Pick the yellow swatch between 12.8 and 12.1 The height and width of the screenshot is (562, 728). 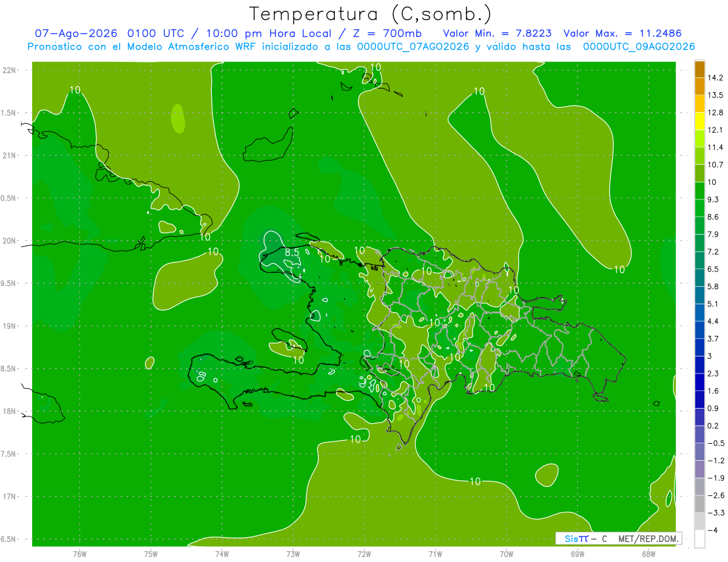[x=699, y=121]
